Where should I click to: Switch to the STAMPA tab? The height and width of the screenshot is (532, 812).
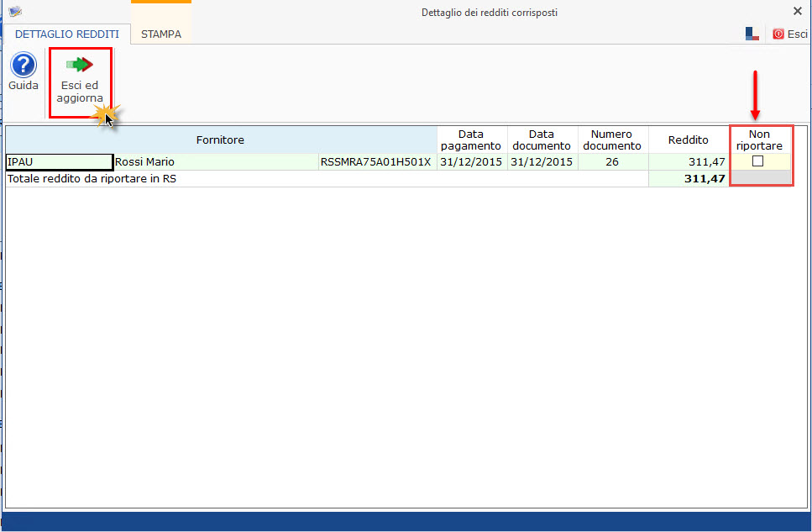click(x=160, y=34)
